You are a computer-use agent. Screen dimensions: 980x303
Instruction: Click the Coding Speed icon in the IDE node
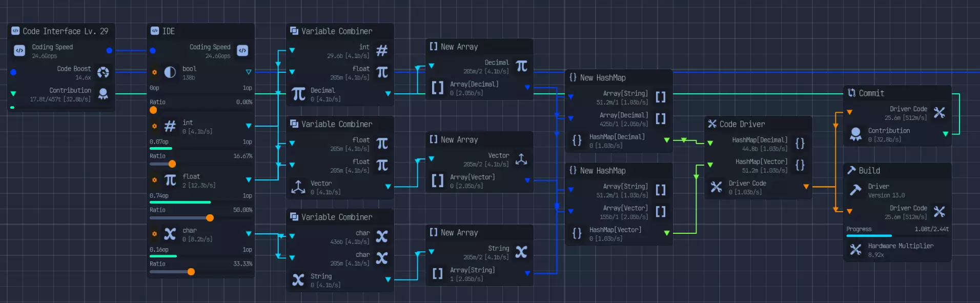pos(242,50)
